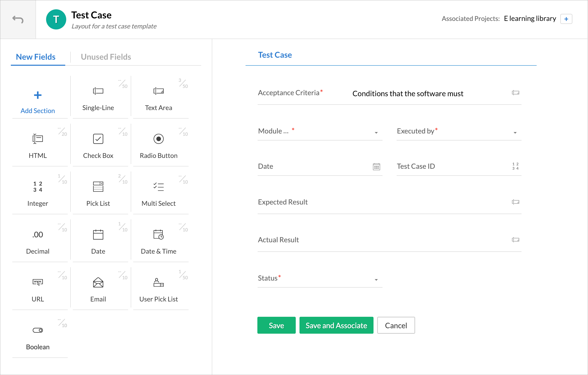This screenshot has width=588, height=375.
Task: Select the New Fields tab
Action: click(x=36, y=56)
